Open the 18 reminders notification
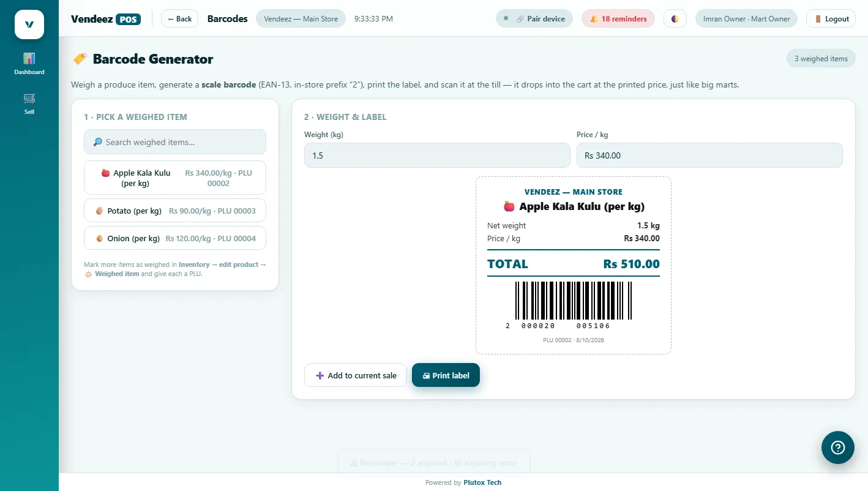 click(618, 19)
